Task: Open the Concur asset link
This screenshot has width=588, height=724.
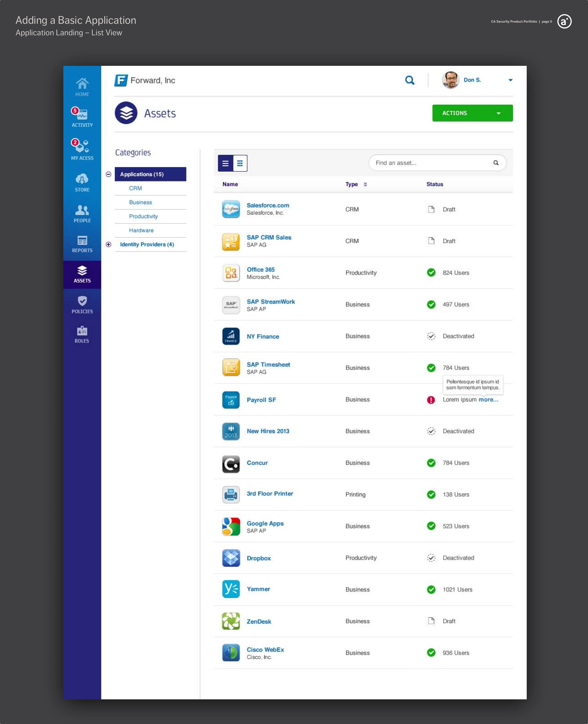Action: click(x=257, y=463)
